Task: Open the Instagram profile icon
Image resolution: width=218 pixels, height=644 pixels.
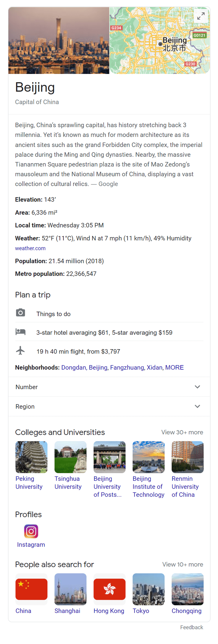Action: coord(31,531)
